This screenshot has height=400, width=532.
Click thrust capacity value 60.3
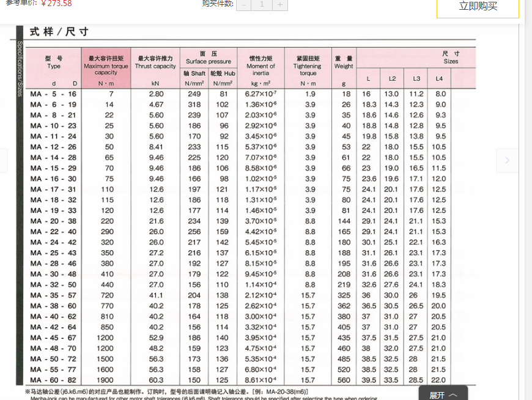click(156, 380)
